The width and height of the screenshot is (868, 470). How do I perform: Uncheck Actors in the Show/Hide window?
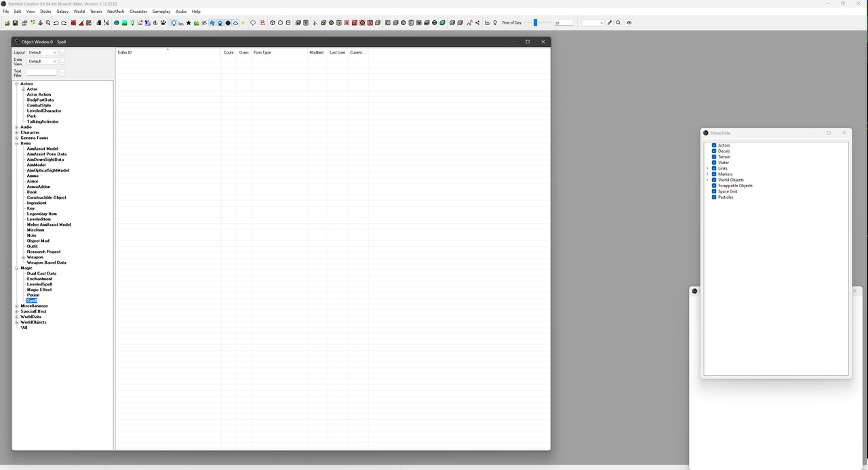click(714, 145)
